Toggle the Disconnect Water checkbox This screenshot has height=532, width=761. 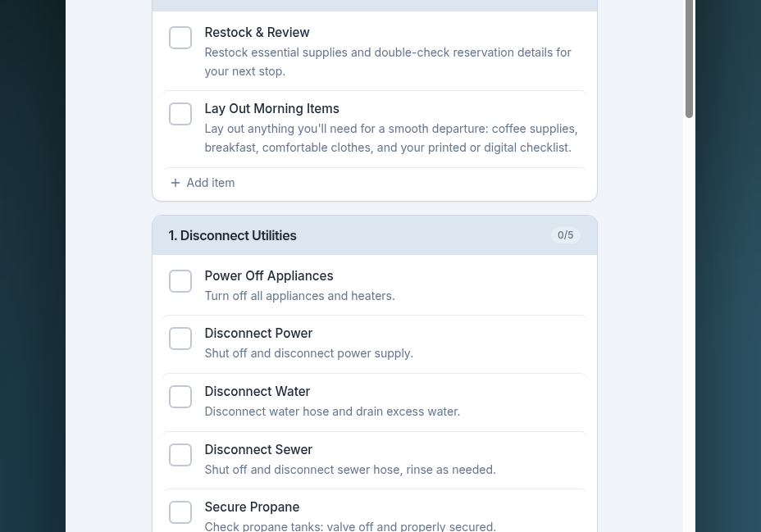180,397
